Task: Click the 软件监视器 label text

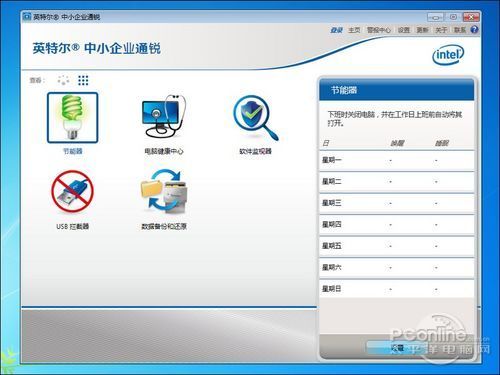Action: (255, 151)
